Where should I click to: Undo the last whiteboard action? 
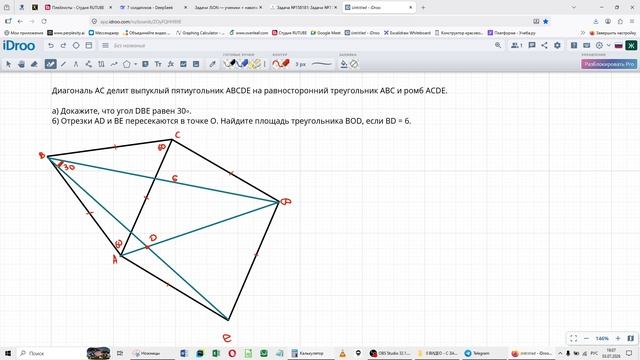click(51, 46)
